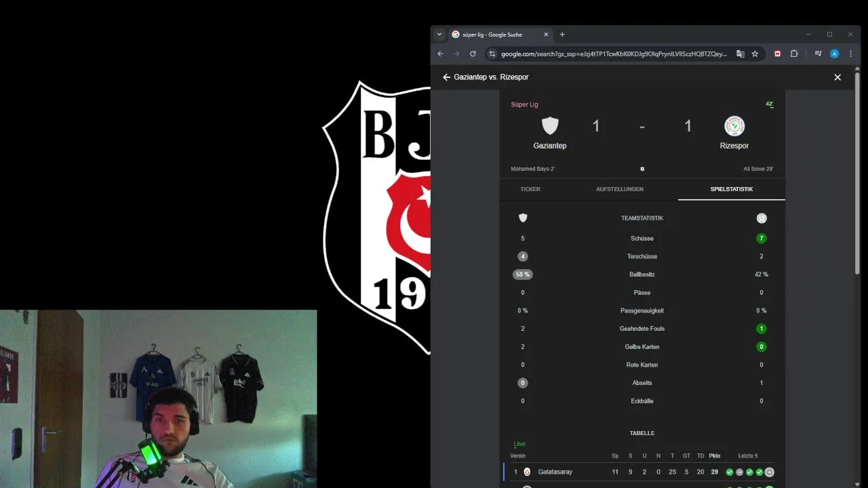Open site information icon in address bar
Image resolution: width=868 pixels, height=488 pixels.
[x=493, y=54]
